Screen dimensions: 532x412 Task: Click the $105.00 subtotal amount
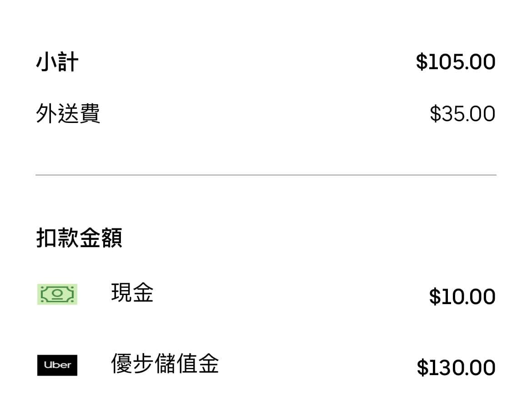[x=456, y=62]
